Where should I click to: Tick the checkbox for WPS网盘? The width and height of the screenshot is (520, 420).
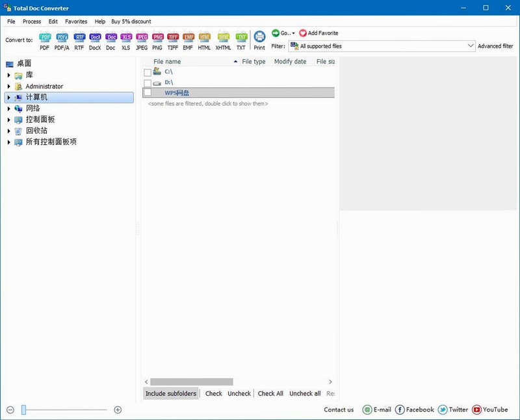(x=148, y=92)
